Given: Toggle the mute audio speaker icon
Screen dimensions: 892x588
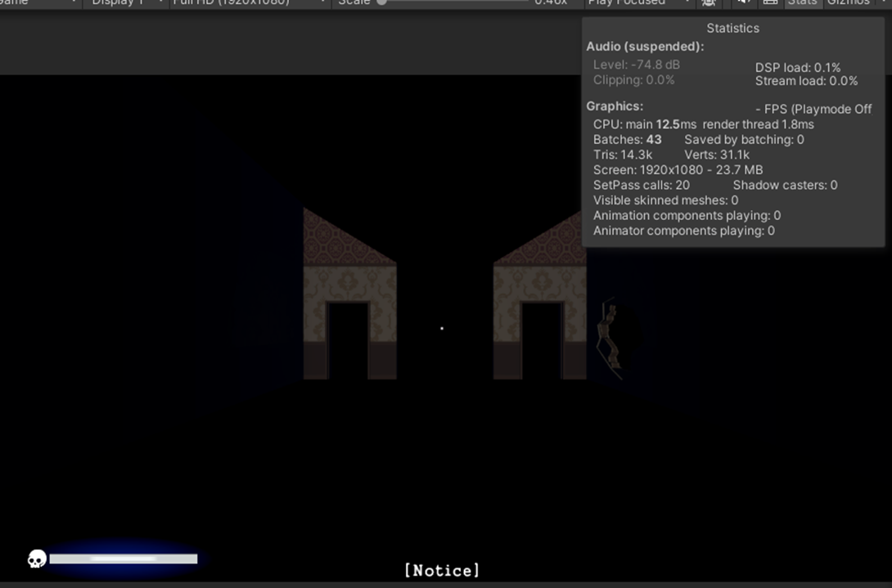Looking at the screenshot, I should [743, 2].
